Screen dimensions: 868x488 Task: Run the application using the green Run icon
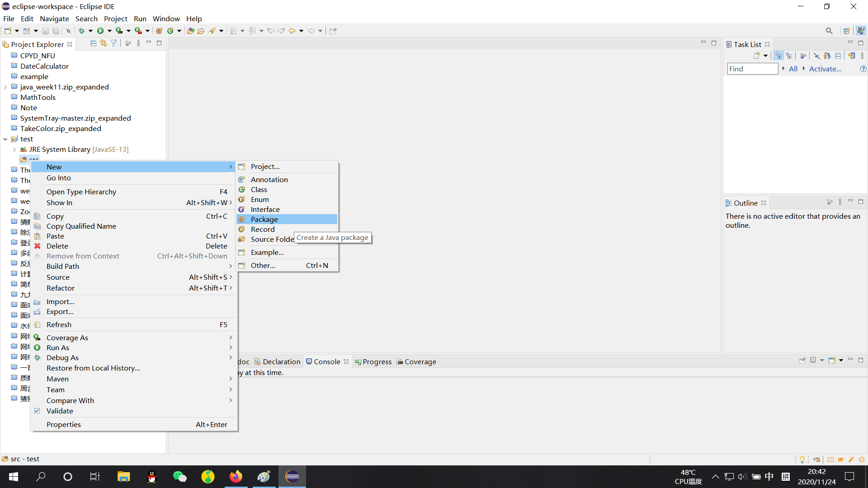tap(100, 30)
